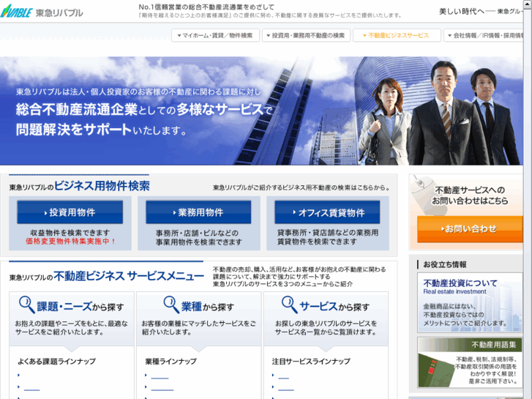
Task: Open the 不動産ビジネスサービス dropdown menu
Action: point(397,35)
